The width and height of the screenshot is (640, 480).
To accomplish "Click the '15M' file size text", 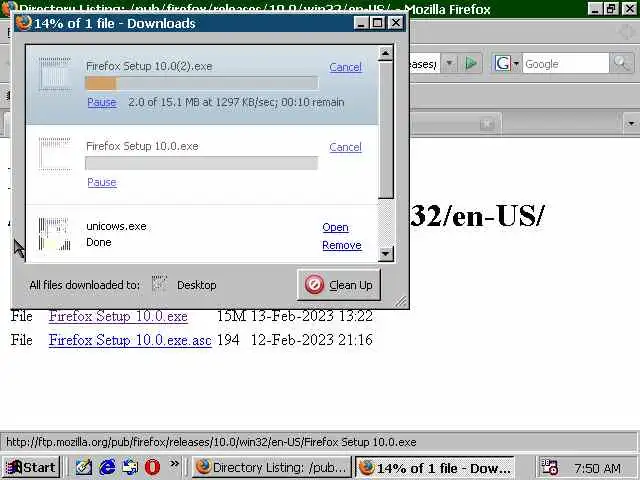I will tap(231, 316).
